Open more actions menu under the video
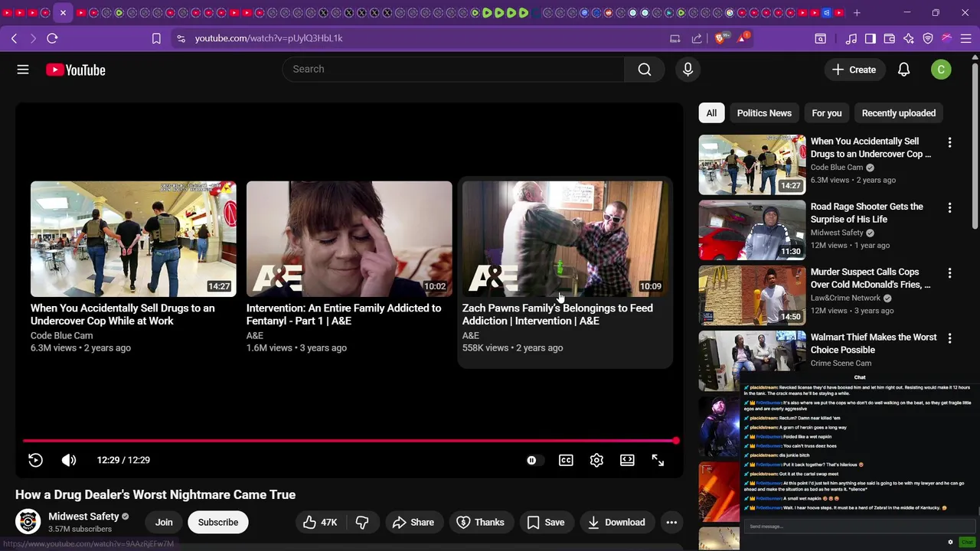Viewport: 980px width, 551px height. click(x=671, y=522)
